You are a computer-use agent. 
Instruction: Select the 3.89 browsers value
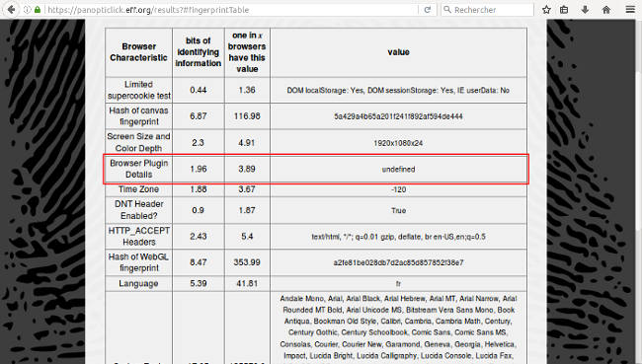tap(247, 169)
